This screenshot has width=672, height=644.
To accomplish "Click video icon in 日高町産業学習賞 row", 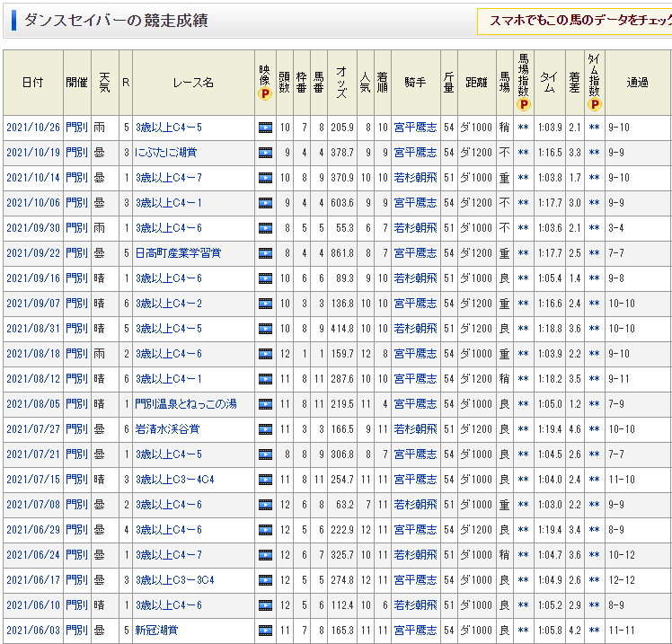I will click(265, 253).
